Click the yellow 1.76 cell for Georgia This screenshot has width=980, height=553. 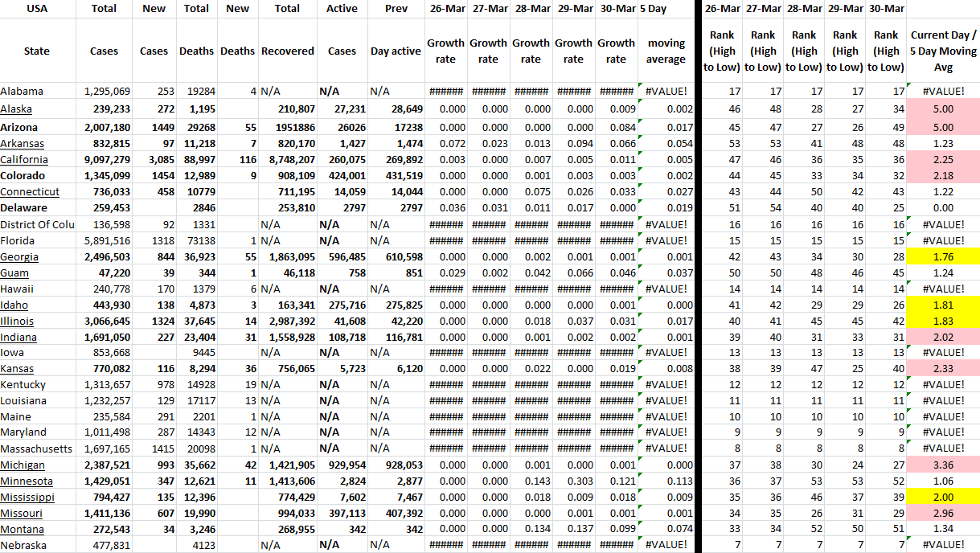(x=943, y=256)
